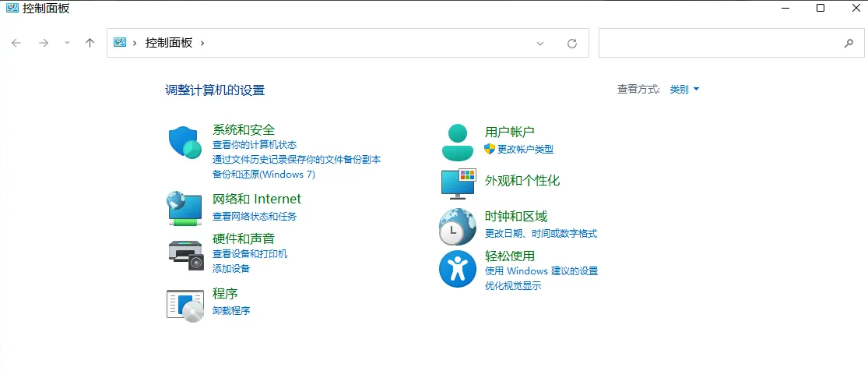
Task: Expand the chevron after 控制面板 breadcrumb
Action: click(x=202, y=43)
